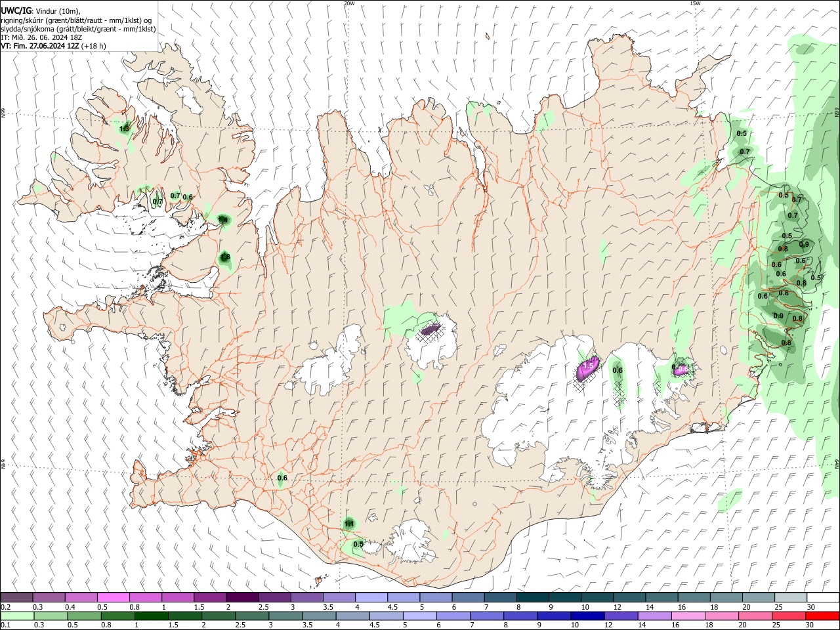
Task: Pick the lower legend swatch starting at 2.5
Action: [x=251, y=616]
